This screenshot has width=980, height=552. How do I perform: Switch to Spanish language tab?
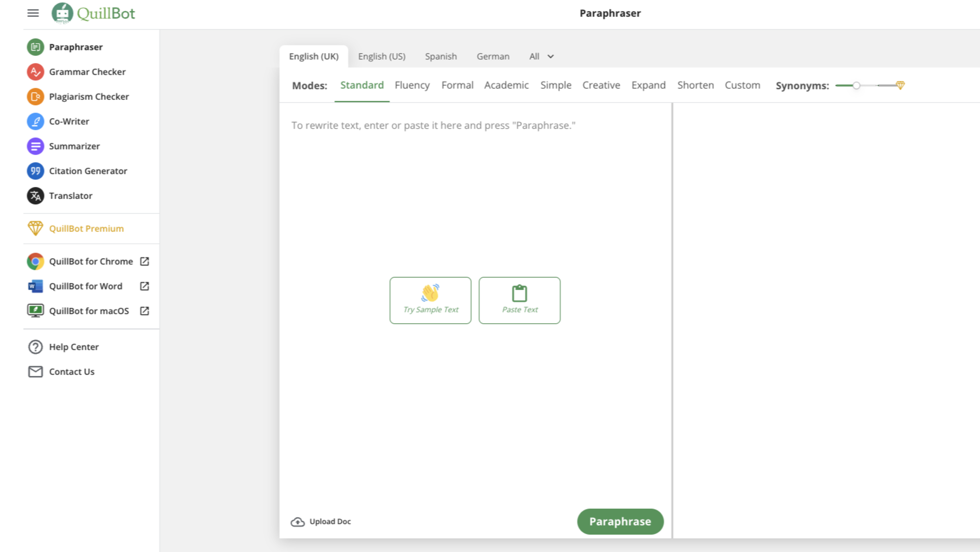tap(441, 56)
